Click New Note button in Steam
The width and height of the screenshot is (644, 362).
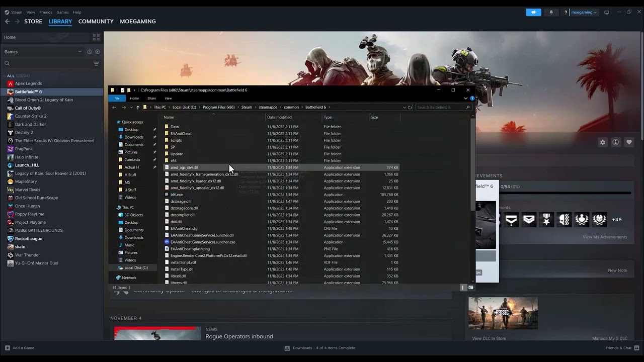(x=617, y=270)
